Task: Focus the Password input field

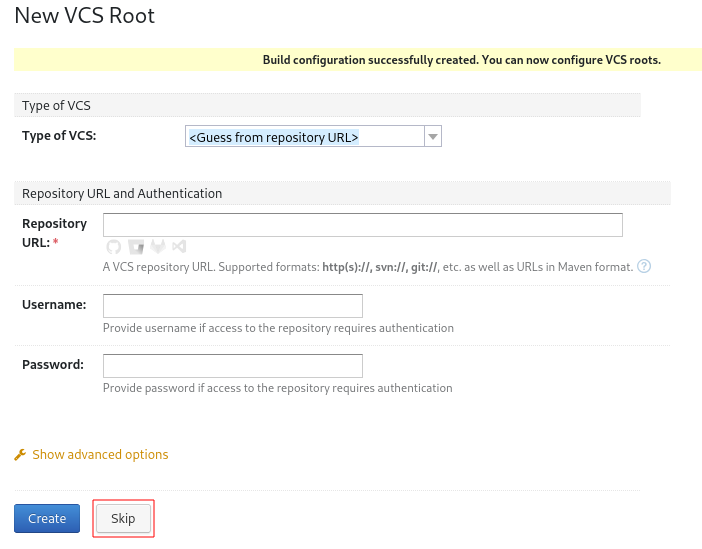Action: tap(233, 366)
